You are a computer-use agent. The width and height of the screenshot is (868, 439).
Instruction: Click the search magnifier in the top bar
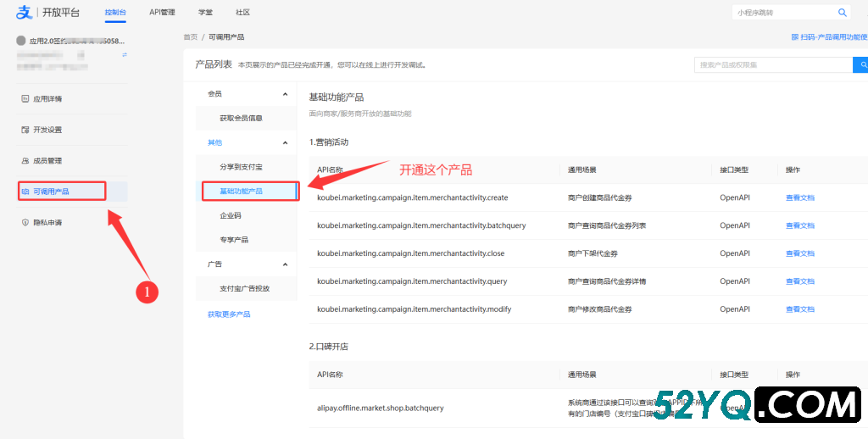click(842, 12)
